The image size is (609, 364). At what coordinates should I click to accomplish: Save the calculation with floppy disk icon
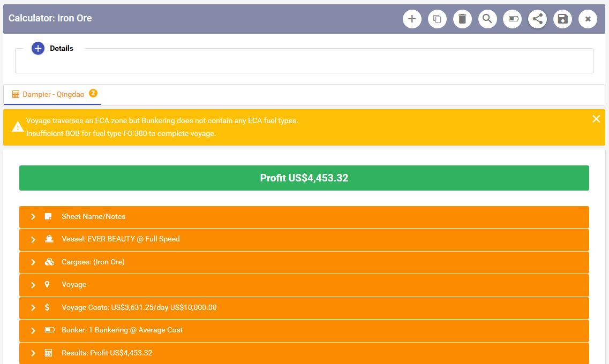562,19
